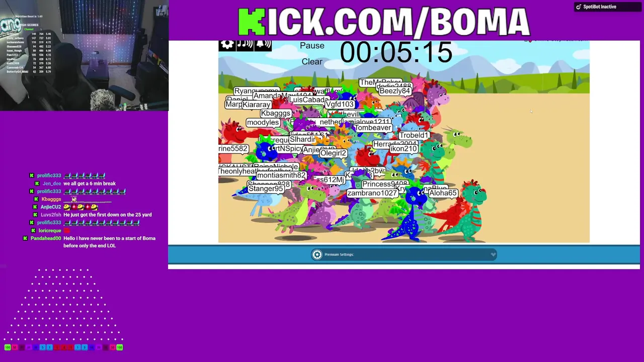Select the LuisCabada name tag
The height and width of the screenshot is (362, 644).
point(309,100)
